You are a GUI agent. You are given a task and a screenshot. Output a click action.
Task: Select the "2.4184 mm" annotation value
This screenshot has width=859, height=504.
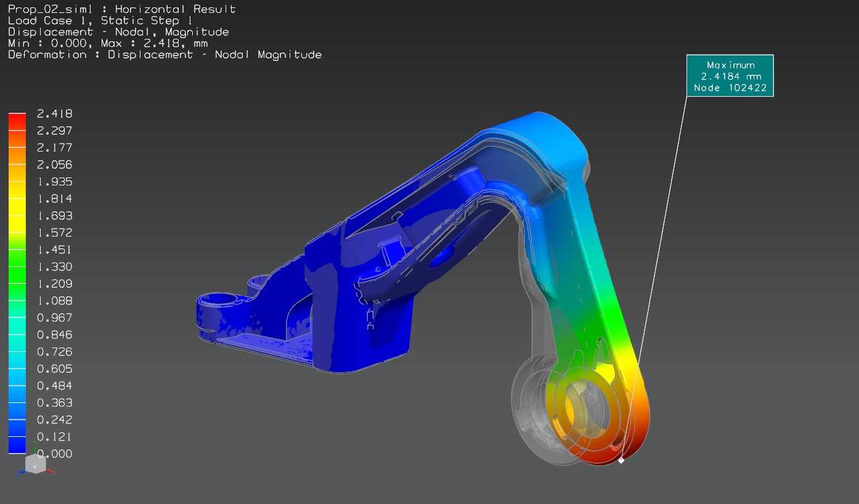click(x=731, y=76)
